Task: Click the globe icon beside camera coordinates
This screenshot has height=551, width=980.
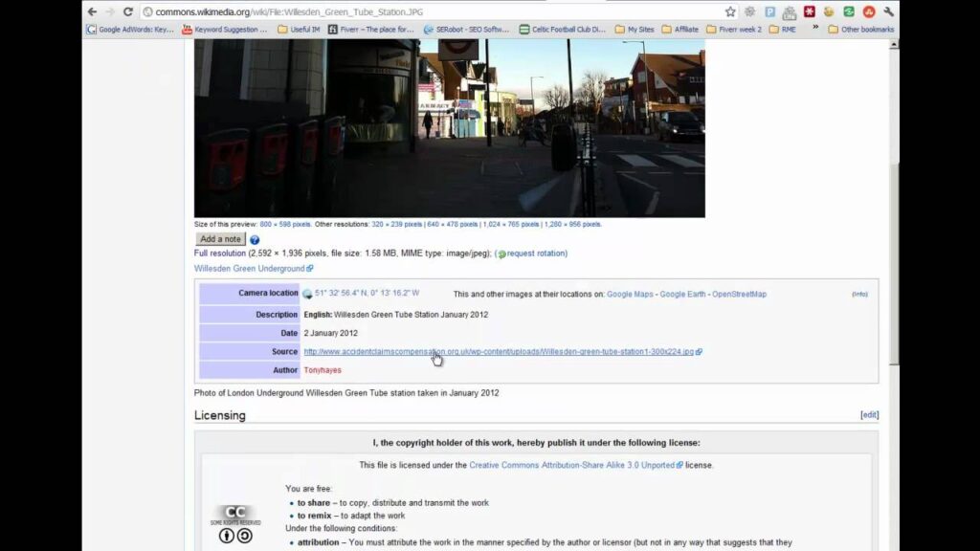Action: pos(307,294)
